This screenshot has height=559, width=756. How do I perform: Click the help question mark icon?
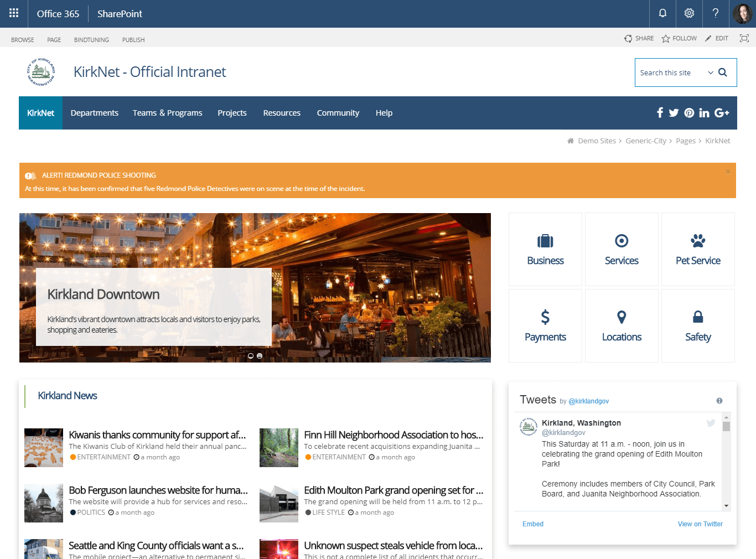[716, 13]
